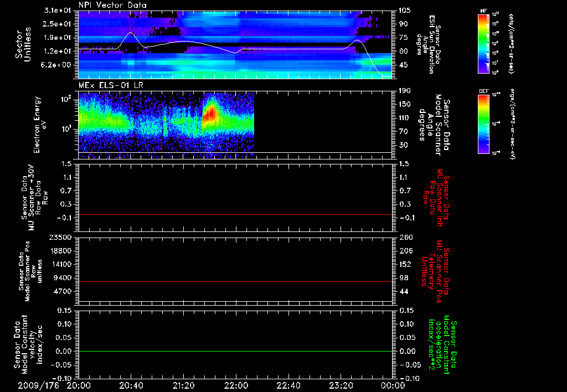Click the 14100 scanner position tick label
The height and width of the screenshot is (392, 567).
61,264
